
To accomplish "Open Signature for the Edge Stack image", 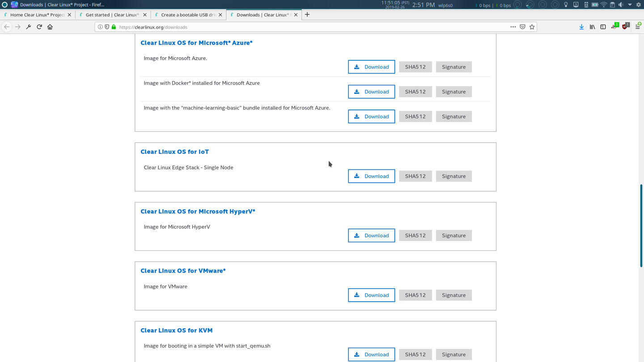I will [453, 176].
